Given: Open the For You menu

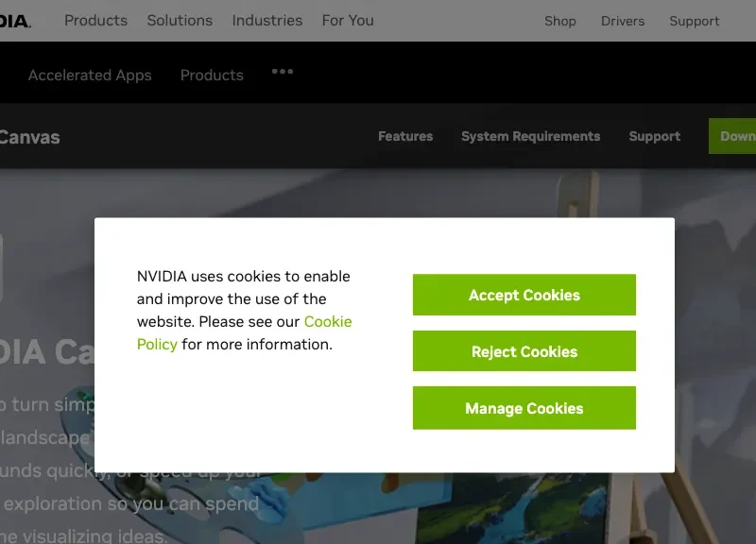Looking at the screenshot, I should 348,21.
